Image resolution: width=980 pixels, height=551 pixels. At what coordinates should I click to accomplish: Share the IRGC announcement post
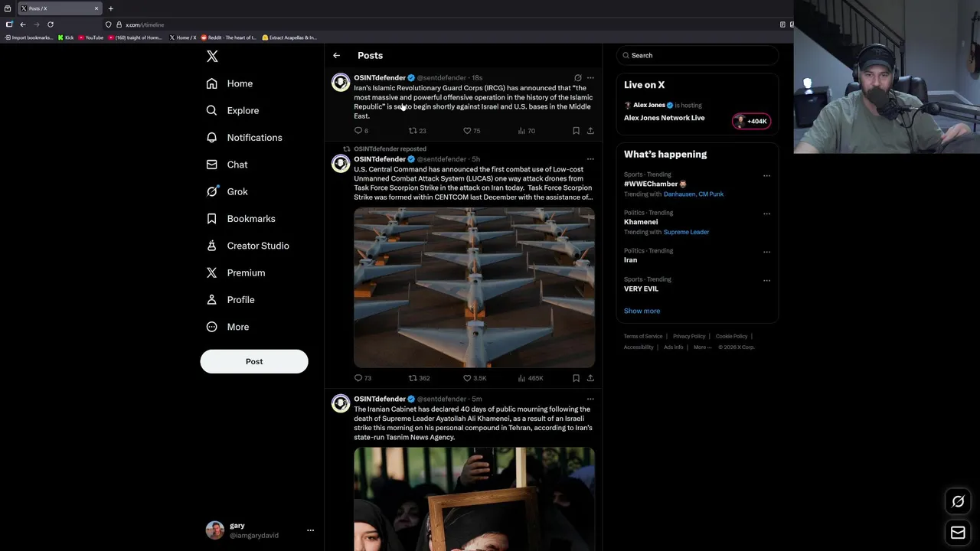point(590,131)
